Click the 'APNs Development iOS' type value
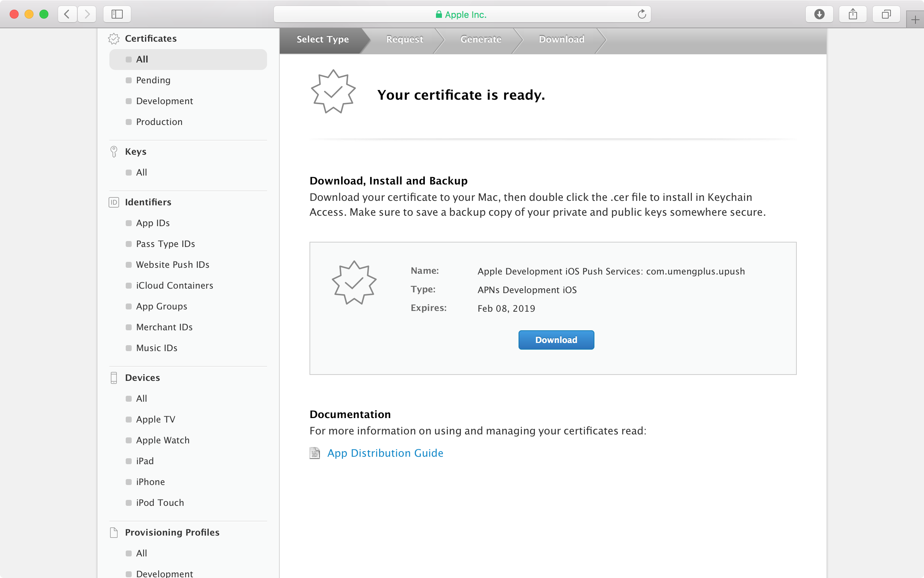 coord(527,290)
